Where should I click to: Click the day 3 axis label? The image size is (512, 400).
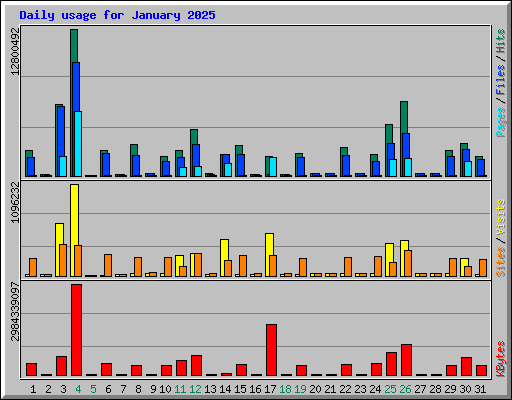tap(63, 389)
